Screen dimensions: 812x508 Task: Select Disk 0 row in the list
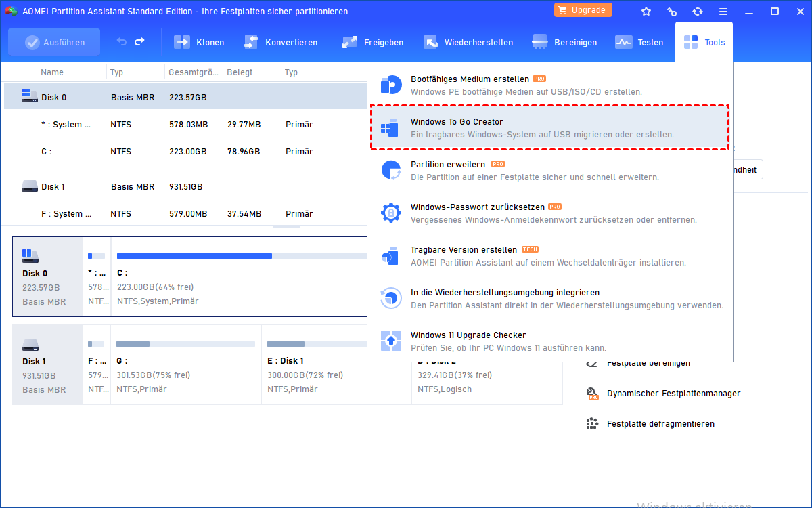click(186, 97)
